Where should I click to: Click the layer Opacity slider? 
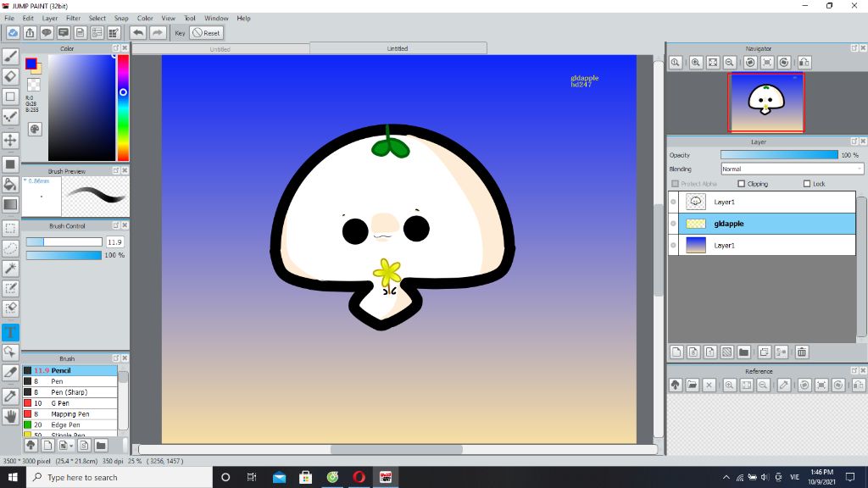[x=780, y=156]
